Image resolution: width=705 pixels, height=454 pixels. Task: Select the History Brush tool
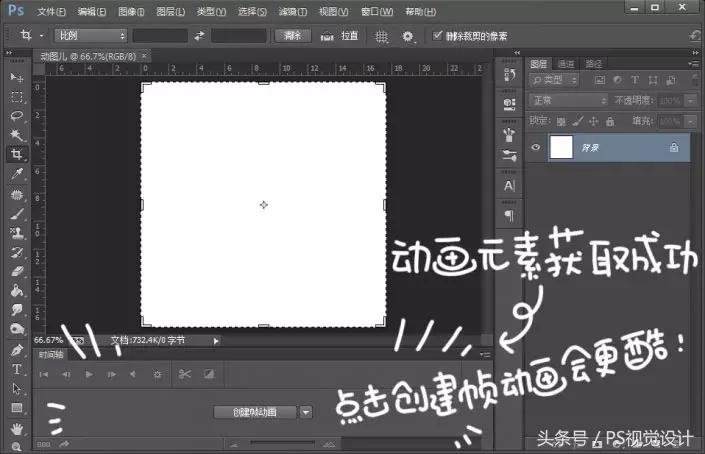[17, 252]
